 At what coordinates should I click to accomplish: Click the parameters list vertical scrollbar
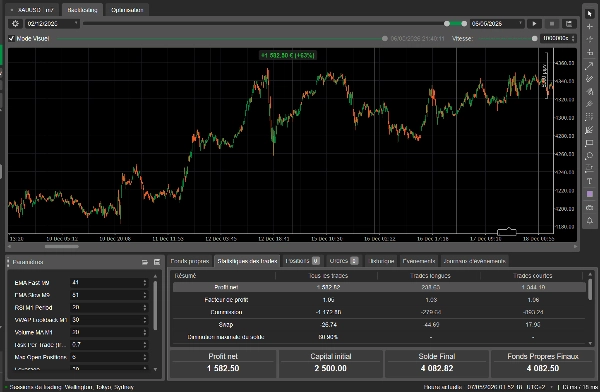155,305
